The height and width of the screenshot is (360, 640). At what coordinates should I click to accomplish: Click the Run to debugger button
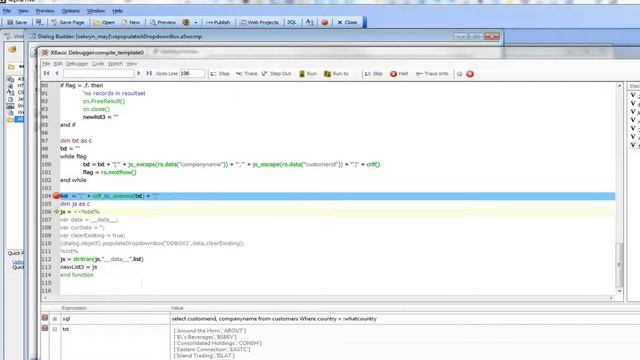click(336, 73)
